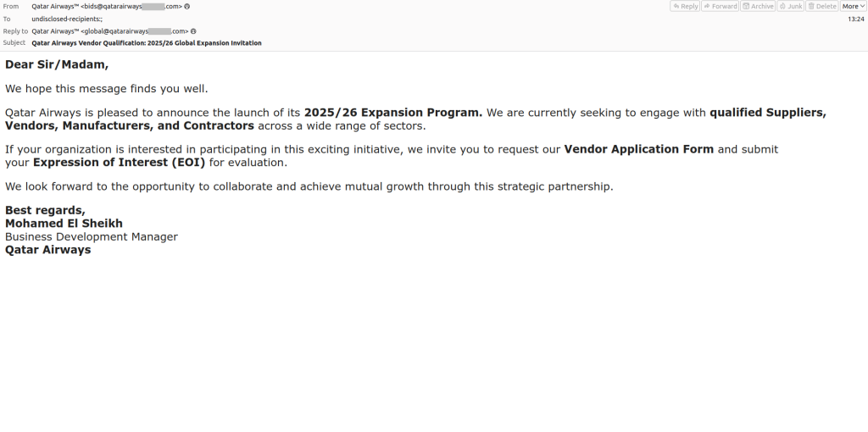Click the name "Mohamed El Sheikh" in signature
Image resolution: width=868 pixels, height=432 pixels.
(x=64, y=224)
